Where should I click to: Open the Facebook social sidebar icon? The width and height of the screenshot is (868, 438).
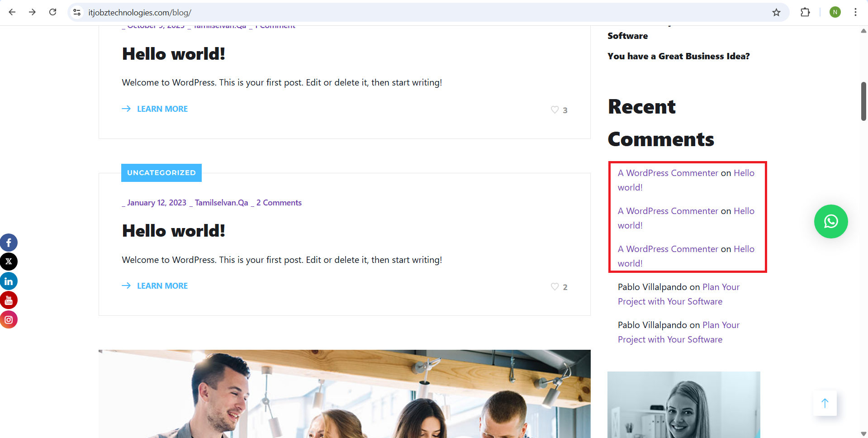[9, 243]
